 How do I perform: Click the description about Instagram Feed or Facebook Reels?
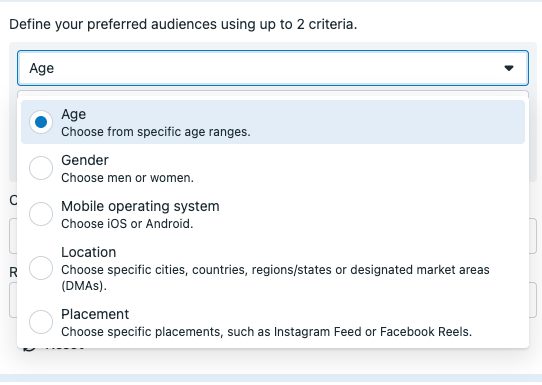(x=266, y=332)
